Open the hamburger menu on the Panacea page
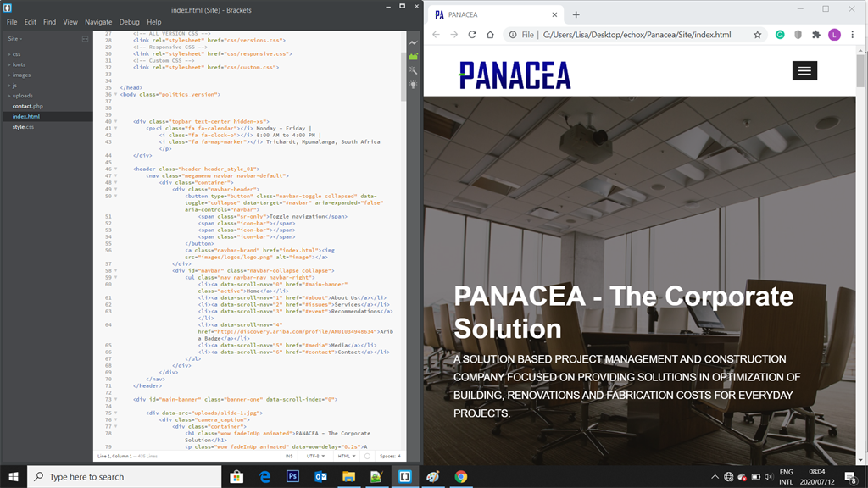This screenshot has width=868, height=488. tap(804, 71)
